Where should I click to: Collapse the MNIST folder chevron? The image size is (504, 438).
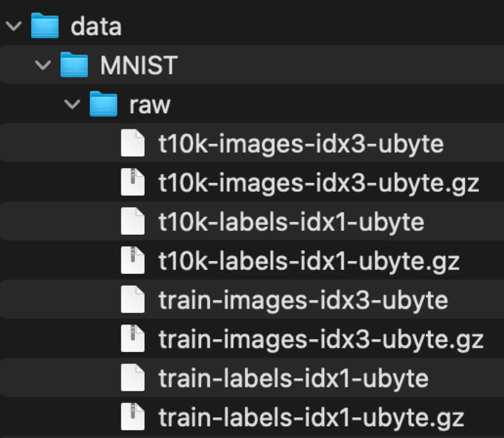(43, 66)
